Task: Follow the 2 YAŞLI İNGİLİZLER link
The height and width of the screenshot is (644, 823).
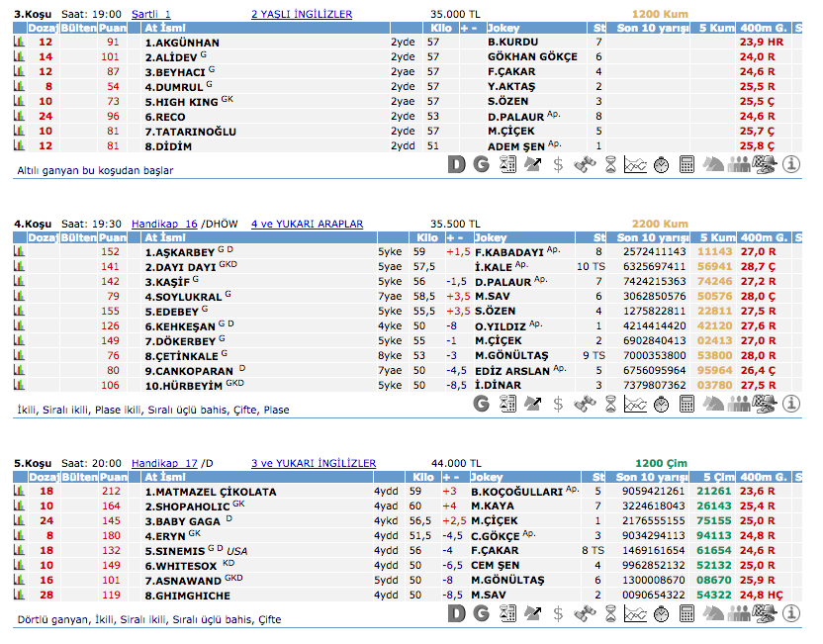Action: coord(302,15)
